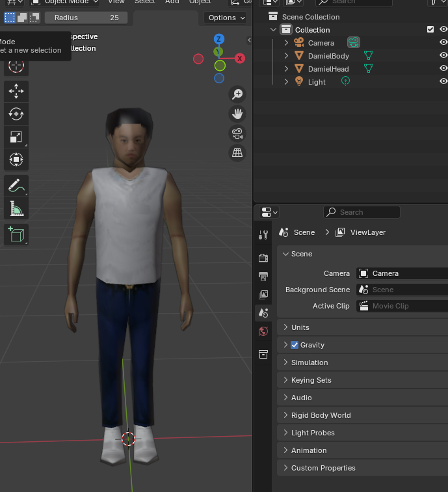Expand the DamielHead tree item
Viewport: 448px width, 492px height.
point(286,68)
